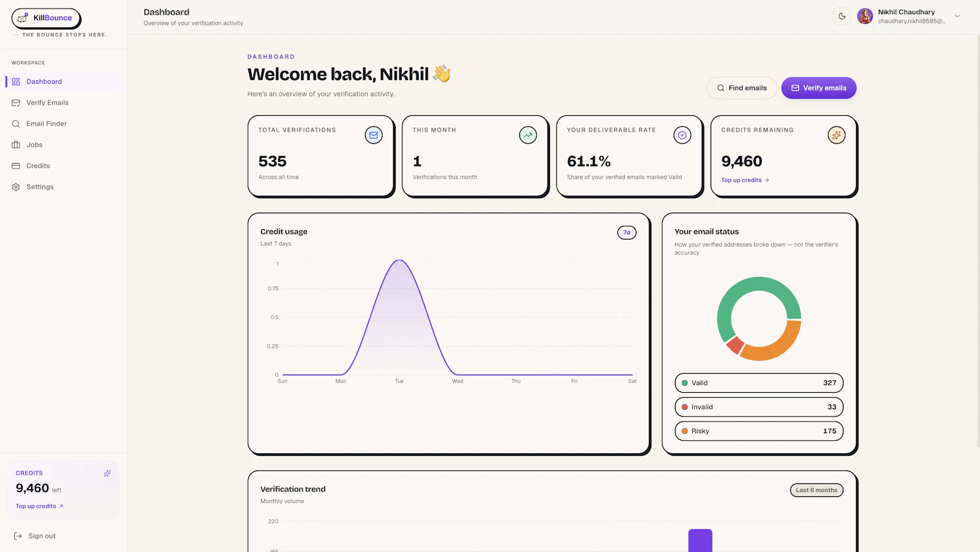Image resolution: width=980 pixels, height=552 pixels.
Task: Expand the account menu chevron
Action: (957, 17)
